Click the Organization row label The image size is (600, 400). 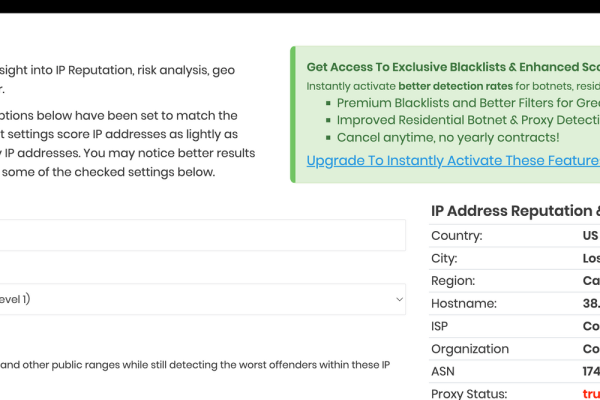tap(470, 349)
